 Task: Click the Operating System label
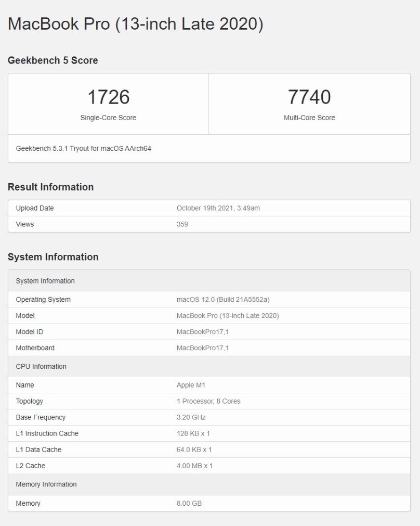[43, 300]
